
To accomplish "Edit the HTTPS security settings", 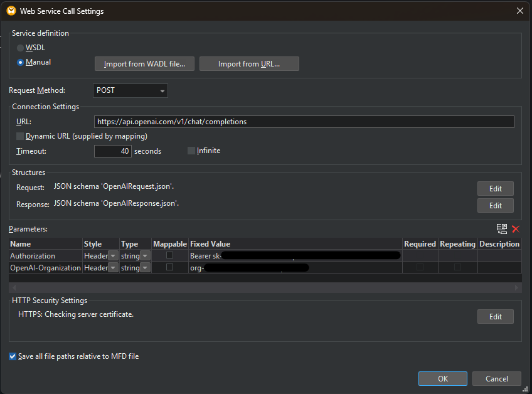I will pyautogui.click(x=495, y=316).
